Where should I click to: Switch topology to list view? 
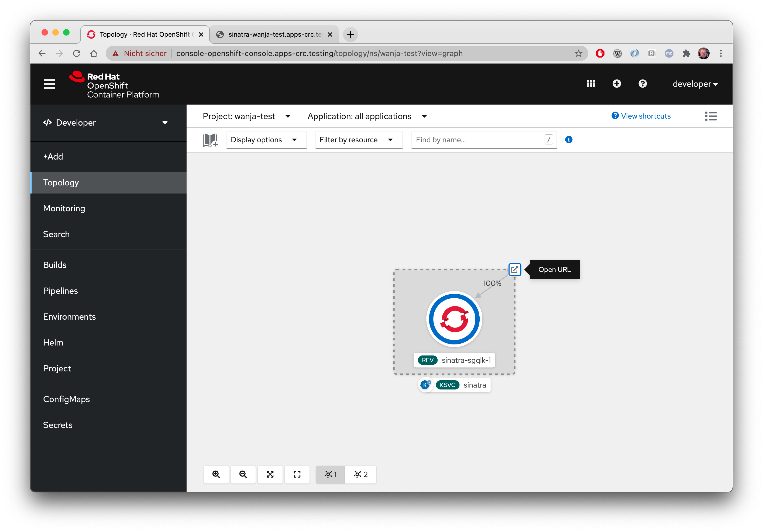tap(711, 116)
